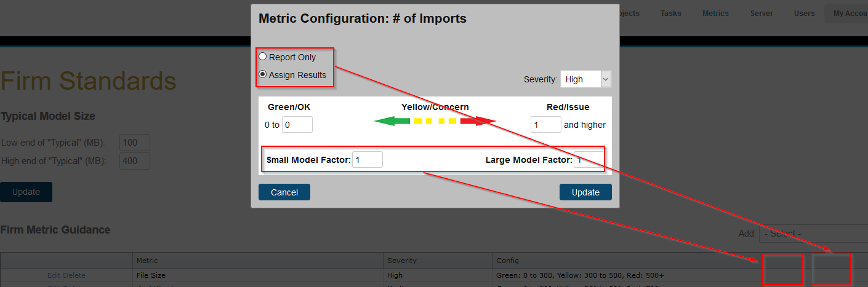The image size is (868, 287).
Task: Click the Green/OK upper limit field
Action: (297, 125)
